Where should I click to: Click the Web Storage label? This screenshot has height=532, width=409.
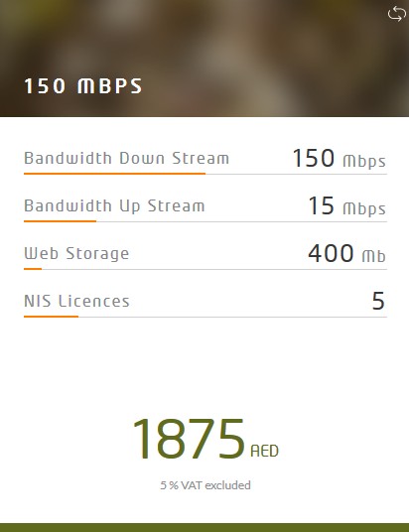tap(76, 254)
